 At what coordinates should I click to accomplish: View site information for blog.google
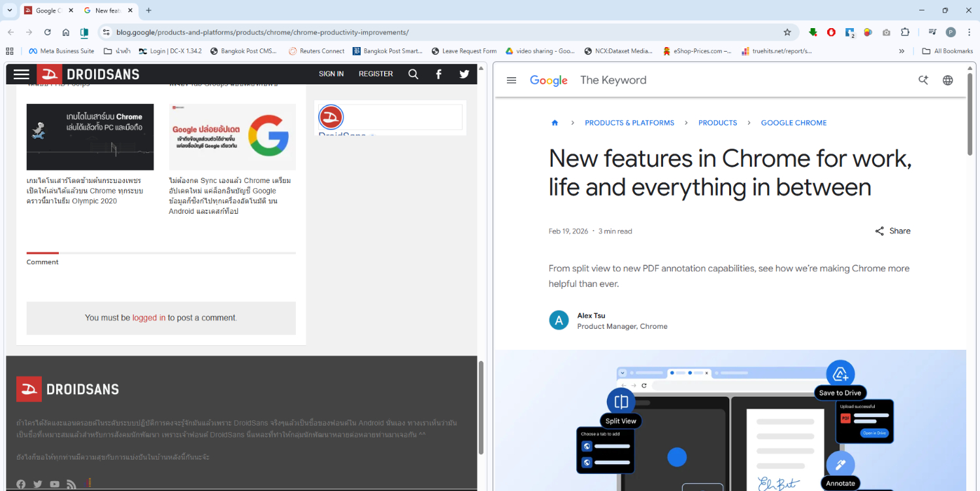click(x=106, y=32)
